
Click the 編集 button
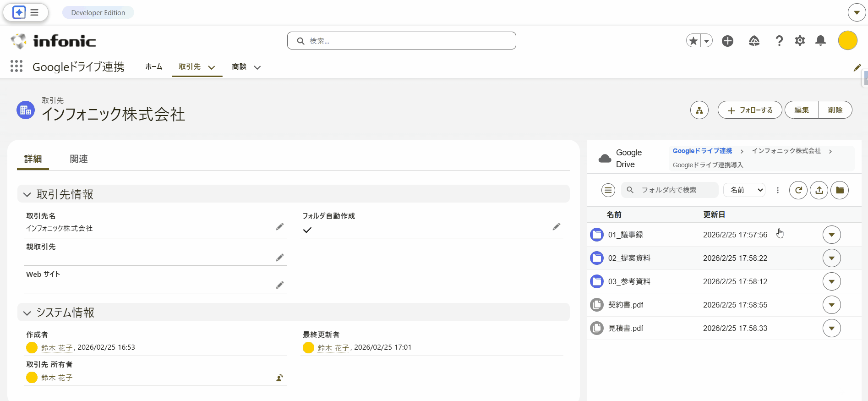(x=802, y=110)
